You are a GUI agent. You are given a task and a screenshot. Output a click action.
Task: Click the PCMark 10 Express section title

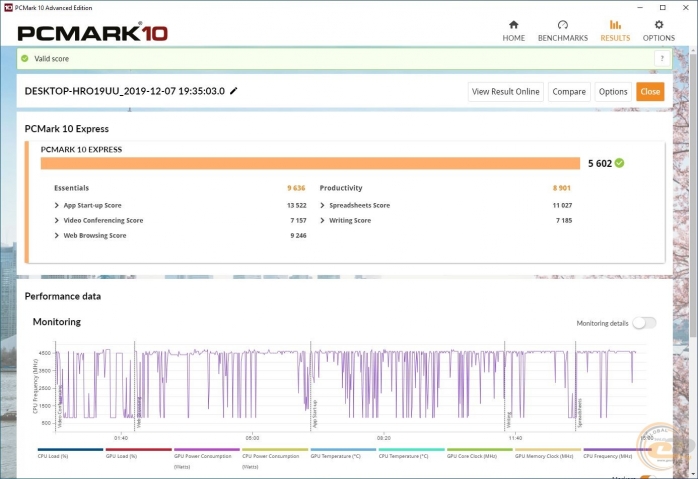67,129
